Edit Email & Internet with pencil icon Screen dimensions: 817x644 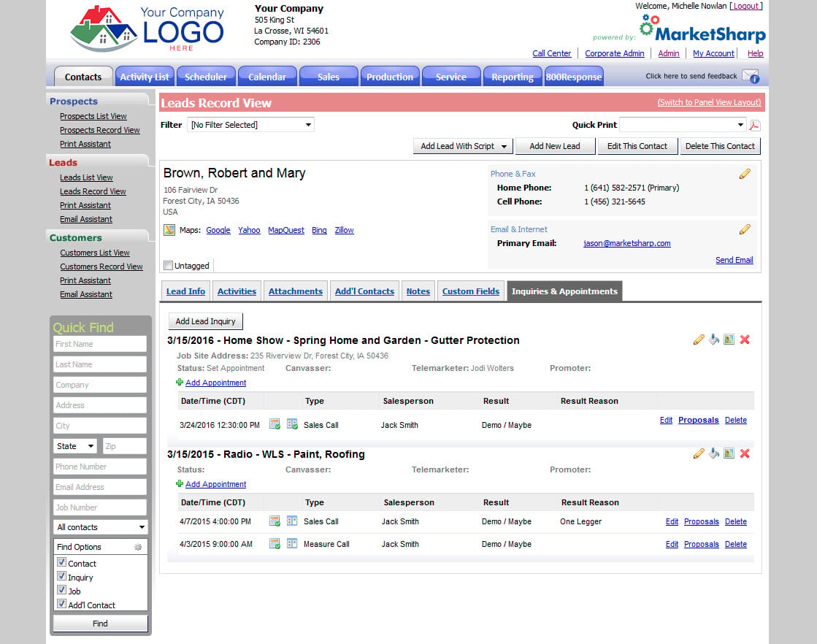coord(745,229)
